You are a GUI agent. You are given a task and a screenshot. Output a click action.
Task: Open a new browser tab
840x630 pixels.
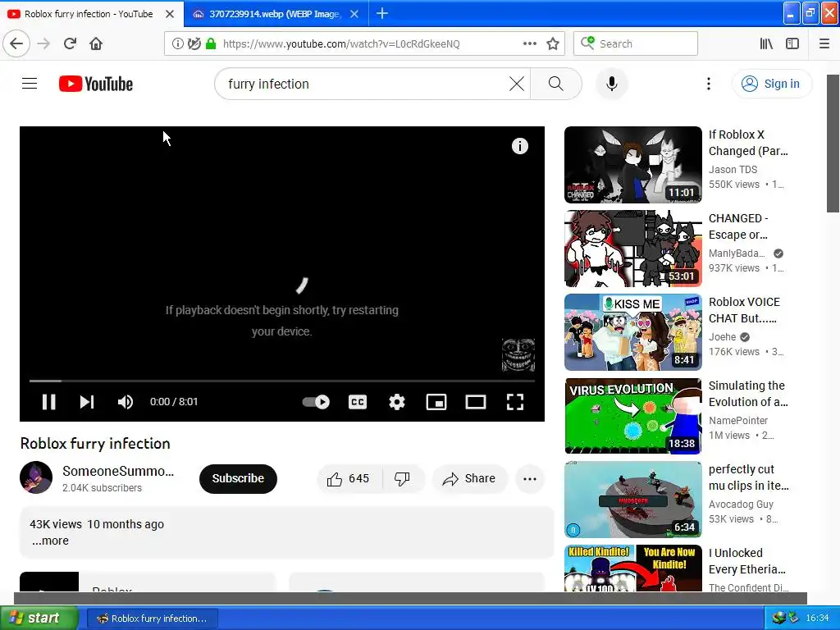[382, 13]
